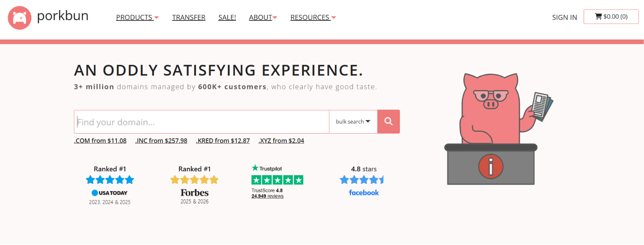Image resolution: width=644 pixels, height=245 pixels.
Task: Click the green Trustpilot star rating
Action: (277, 180)
